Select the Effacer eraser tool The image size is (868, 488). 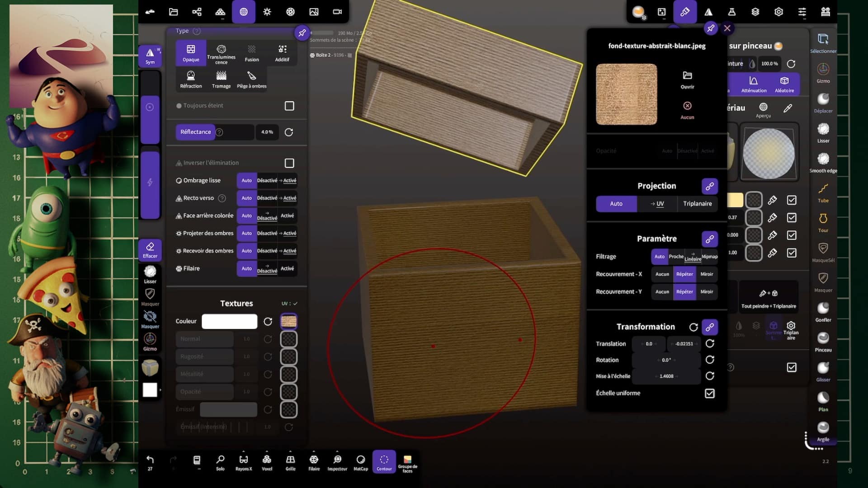tap(150, 249)
